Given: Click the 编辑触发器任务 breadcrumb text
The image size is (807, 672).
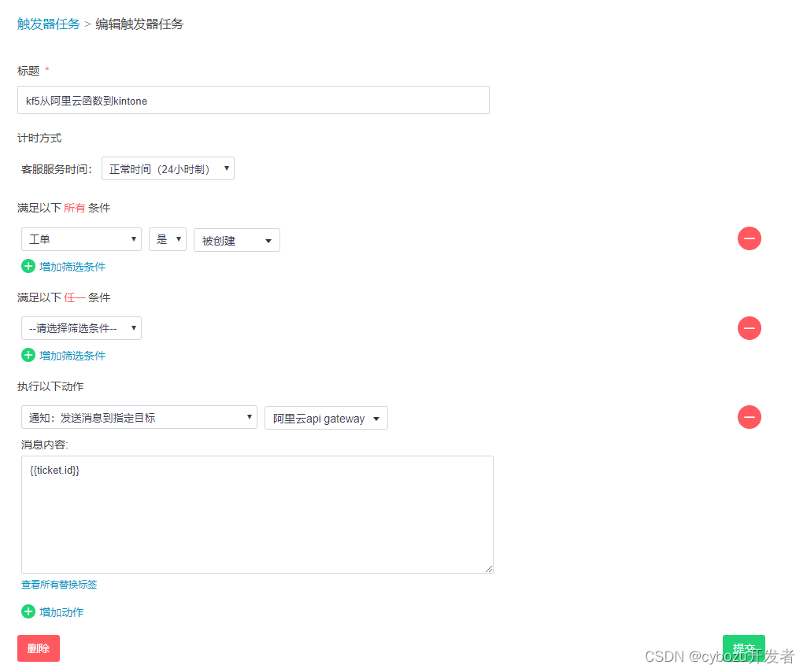Looking at the screenshot, I should pos(139,24).
